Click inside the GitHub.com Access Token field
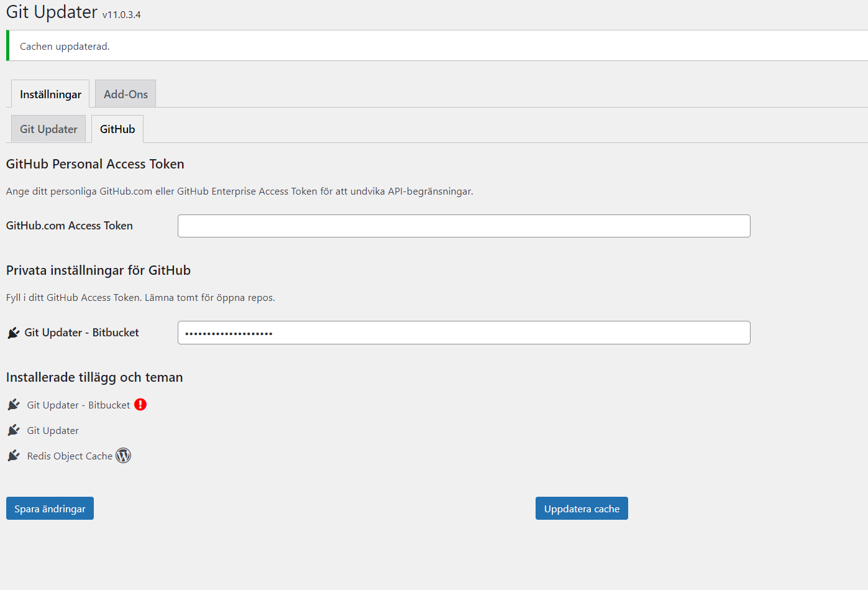 [x=464, y=226]
